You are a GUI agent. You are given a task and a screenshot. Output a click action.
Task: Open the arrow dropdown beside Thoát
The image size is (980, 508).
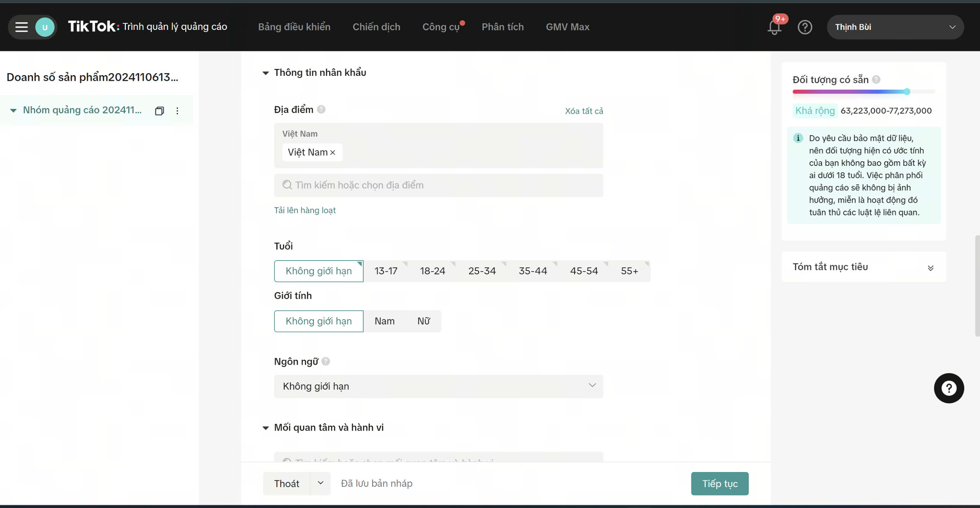[321, 483]
